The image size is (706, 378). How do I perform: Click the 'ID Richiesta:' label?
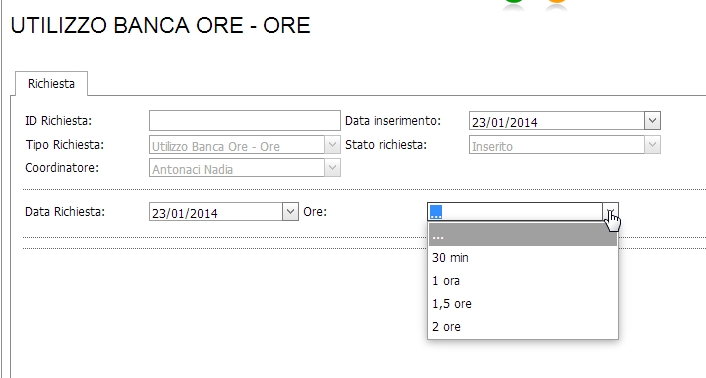(59, 121)
